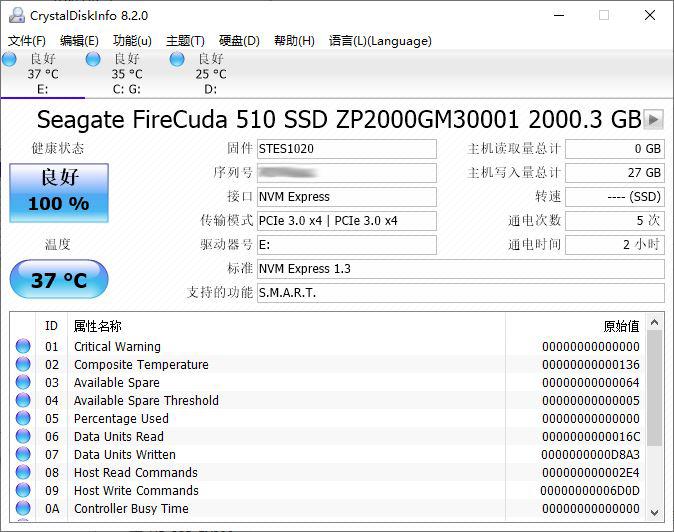Open the 语言(L)(Language) menu
This screenshot has height=532, width=674.
(380, 41)
